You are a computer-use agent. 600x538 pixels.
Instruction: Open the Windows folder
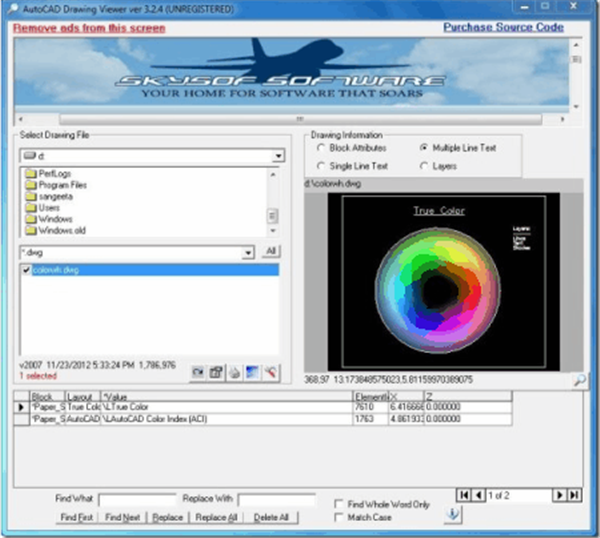(49, 219)
